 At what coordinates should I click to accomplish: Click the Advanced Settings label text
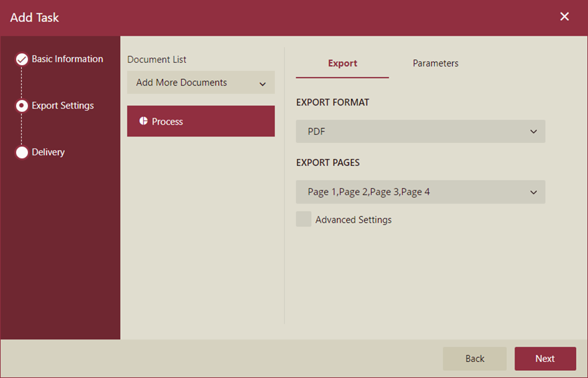point(353,220)
